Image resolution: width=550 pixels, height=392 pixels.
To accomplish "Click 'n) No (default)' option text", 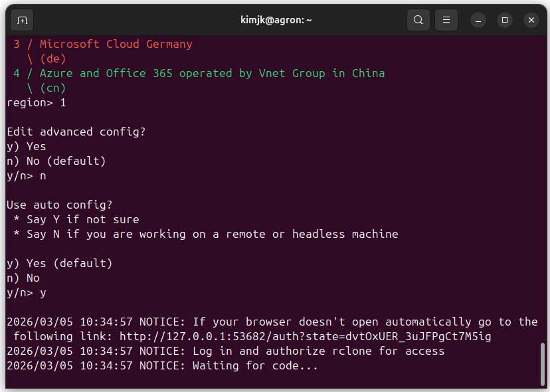I will [56, 161].
